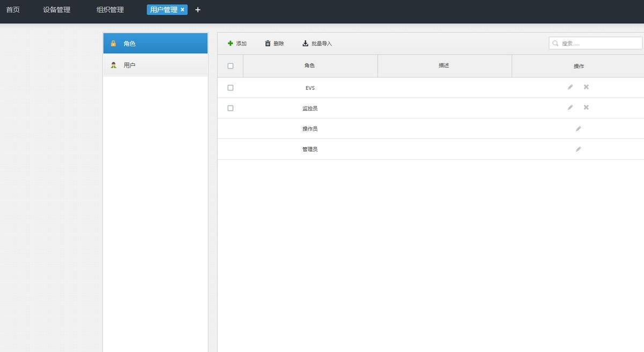
Task: Click the pencil edit icon in EVS row
Action: click(570, 87)
